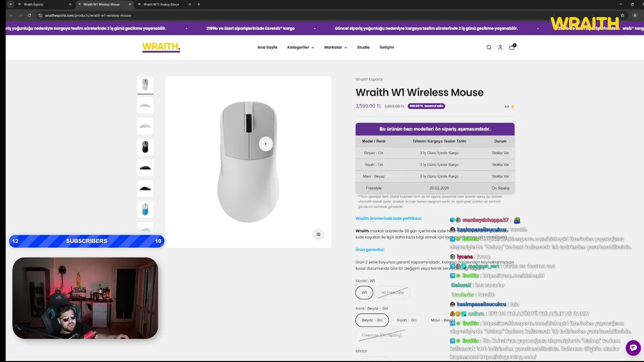Image resolution: width=644 pixels, height=362 pixels.
Task: Click Ürün garantisi heading
Action: 370,249
